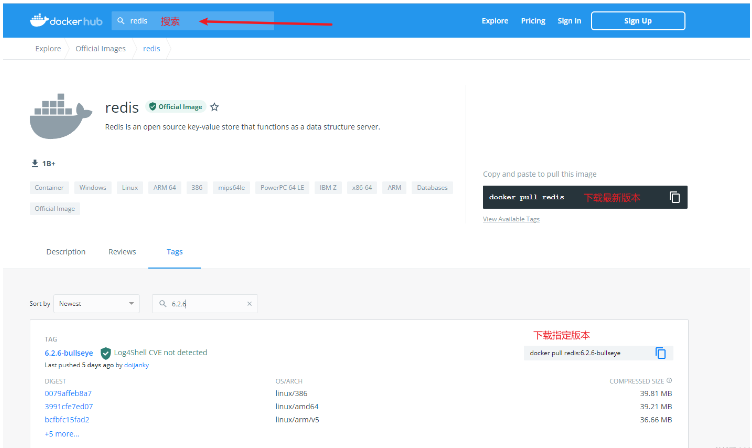Open the Explore link in header

[494, 21]
